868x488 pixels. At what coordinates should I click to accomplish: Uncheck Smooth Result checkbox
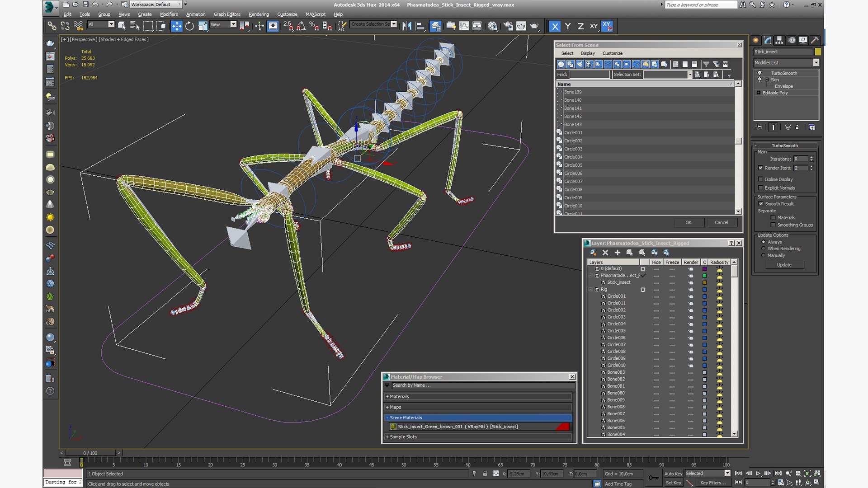(761, 204)
